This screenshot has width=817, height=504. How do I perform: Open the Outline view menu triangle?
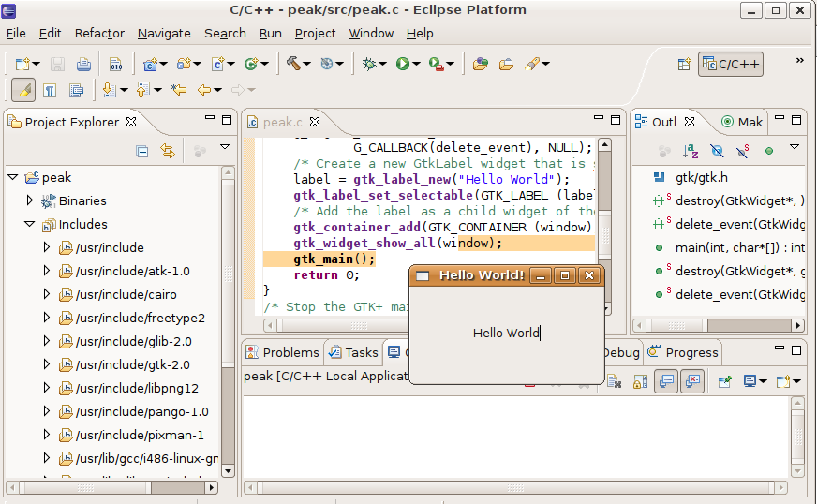(x=795, y=147)
